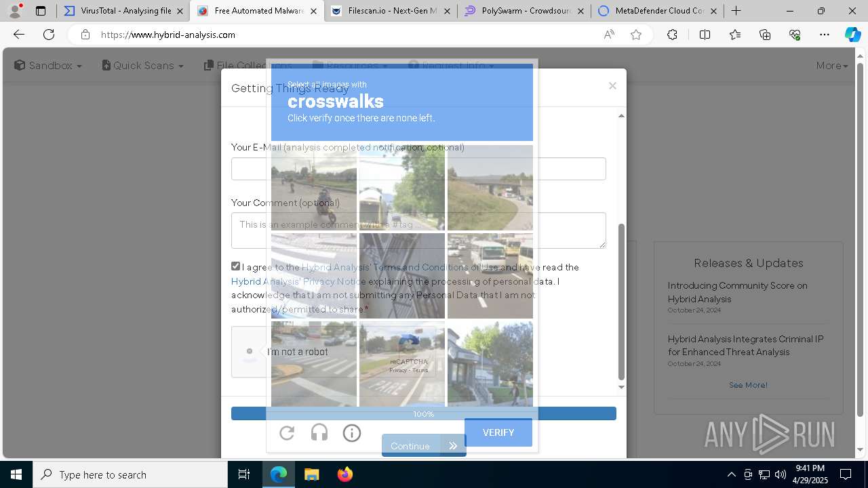Select the house with stairs tile
The height and width of the screenshot is (488, 868).
[490, 364]
